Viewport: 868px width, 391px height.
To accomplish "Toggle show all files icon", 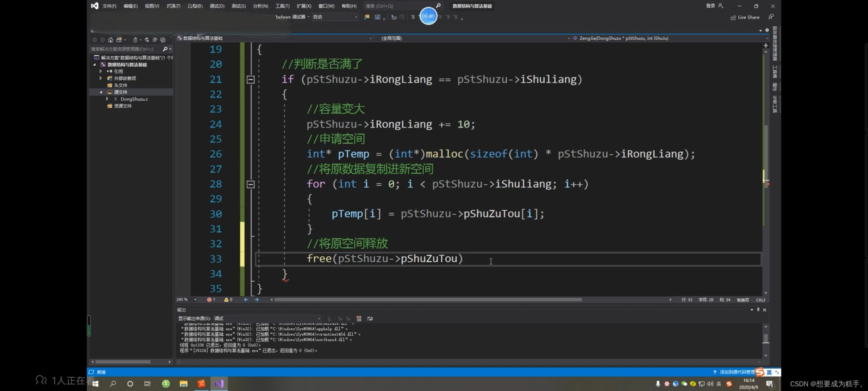I will (x=163, y=40).
